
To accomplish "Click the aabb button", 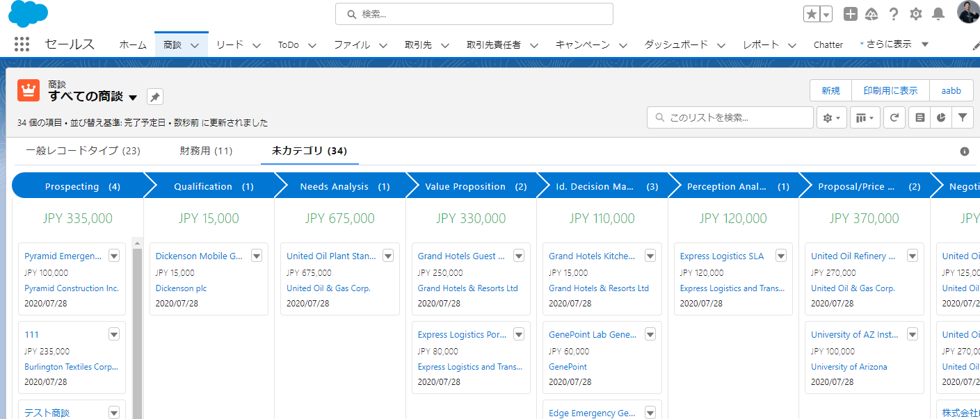I will coord(951,90).
